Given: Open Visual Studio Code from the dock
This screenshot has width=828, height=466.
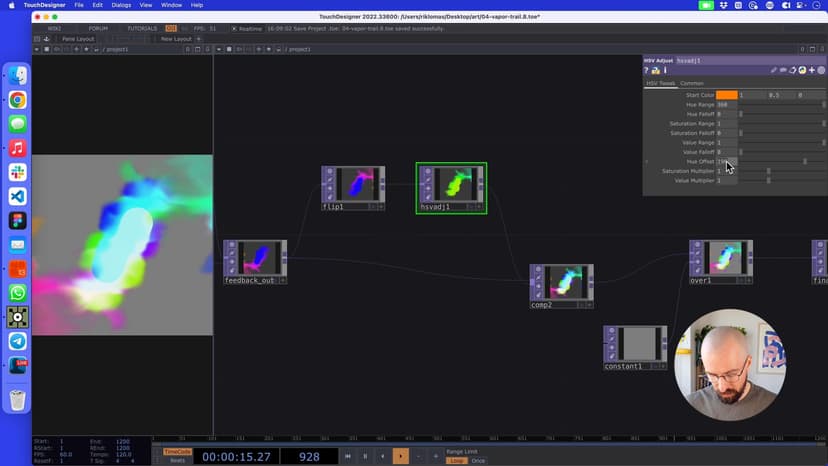Looking at the screenshot, I should click(x=17, y=196).
